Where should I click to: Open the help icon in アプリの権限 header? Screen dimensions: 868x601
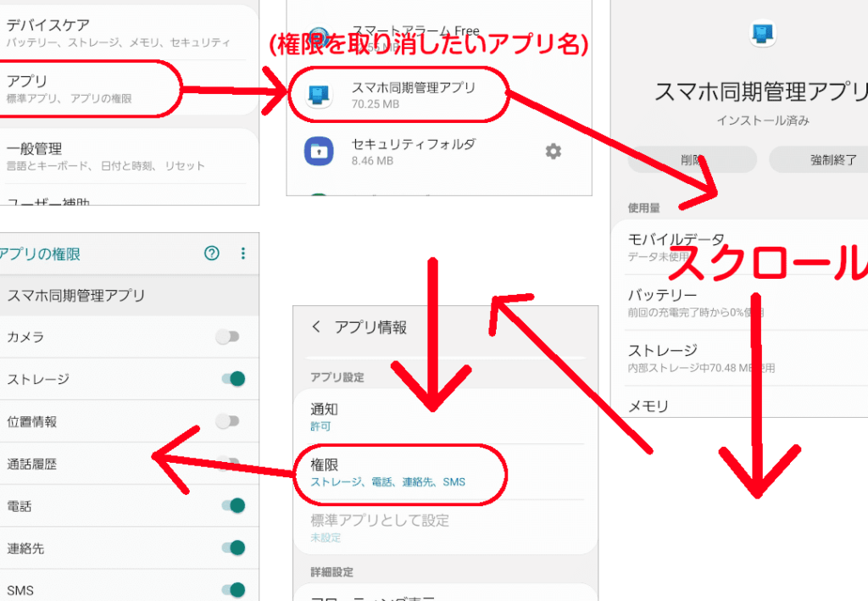click(212, 253)
